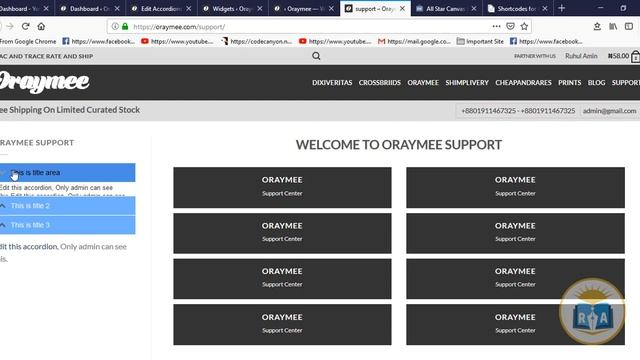Open the first Facebook bookmark

[98, 41]
